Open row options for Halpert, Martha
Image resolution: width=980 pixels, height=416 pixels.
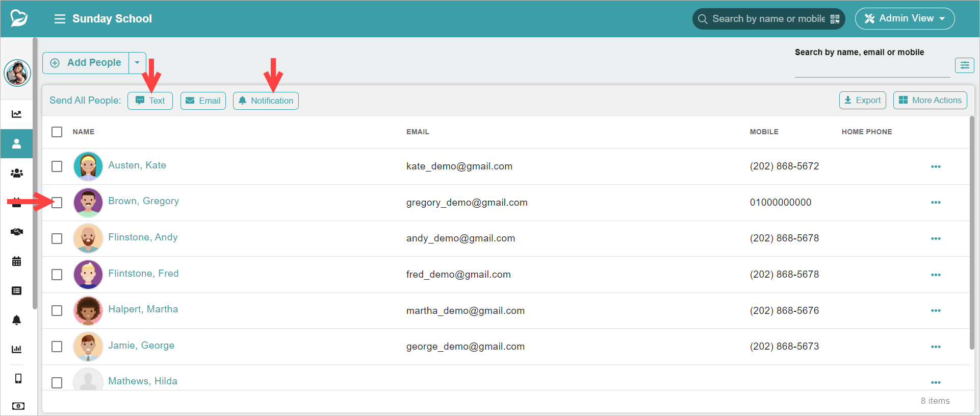point(936,310)
